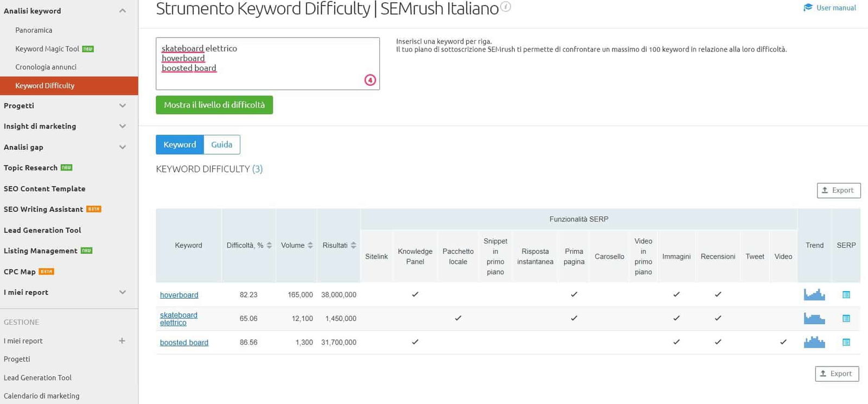The image size is (868, 404).
Task: Open Cronologia annunci menu item
Action: point(46,67)
